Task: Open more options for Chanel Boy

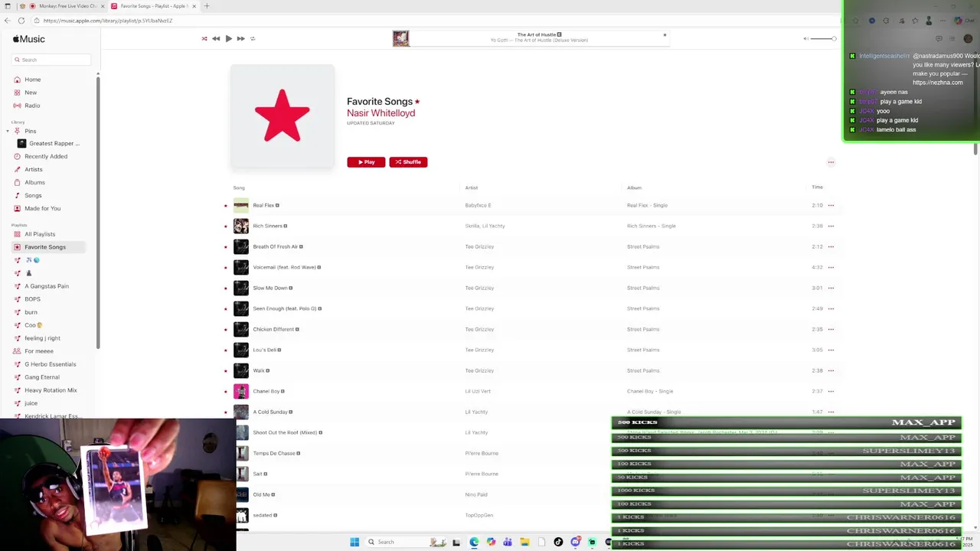Action: (831, 392)
